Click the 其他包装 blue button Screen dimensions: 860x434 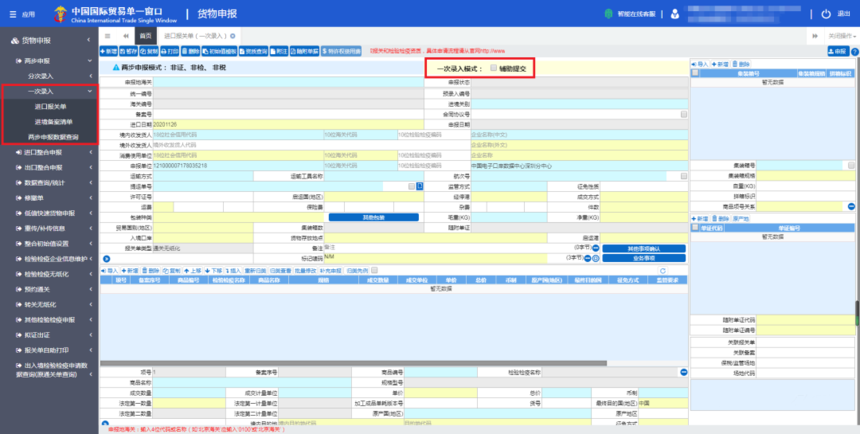pos(374,217)
